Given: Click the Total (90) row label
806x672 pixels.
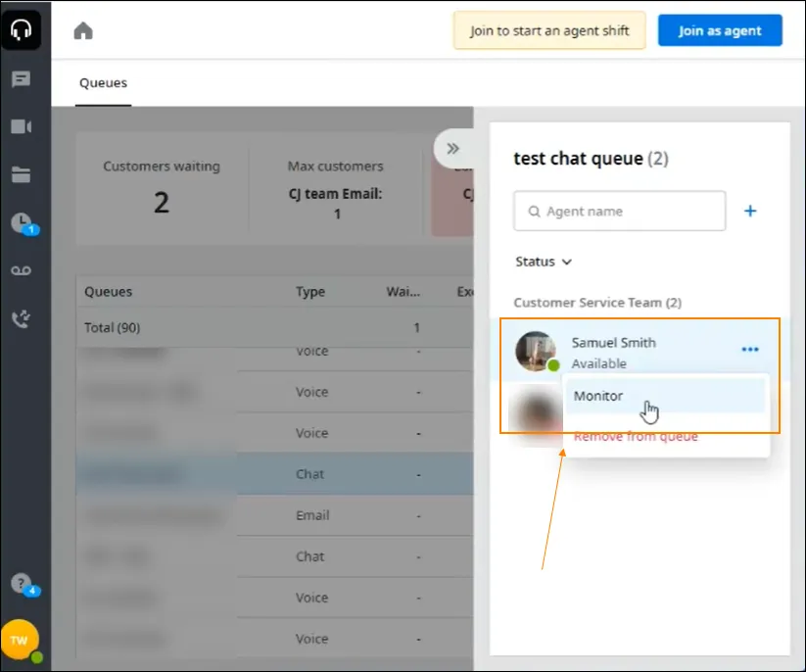Looking at the screenshot, I should (112, 327).
